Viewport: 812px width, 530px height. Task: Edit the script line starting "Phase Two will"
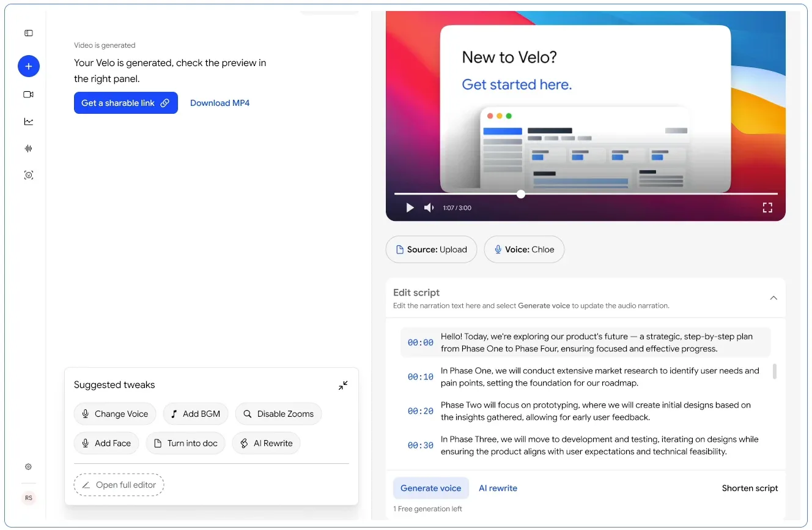click(x=596, y=411)
